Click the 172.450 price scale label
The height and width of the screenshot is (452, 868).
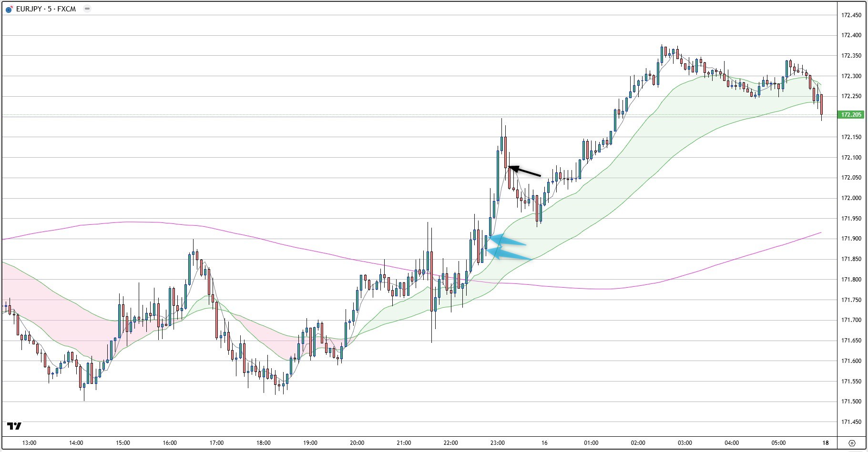click(x=851, y=15)
